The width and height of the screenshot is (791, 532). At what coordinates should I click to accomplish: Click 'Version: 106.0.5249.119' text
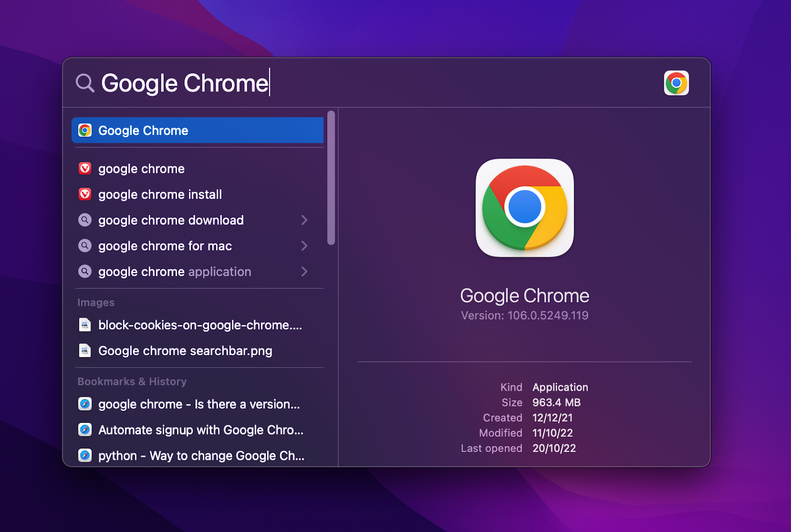(x=525, y=316)
